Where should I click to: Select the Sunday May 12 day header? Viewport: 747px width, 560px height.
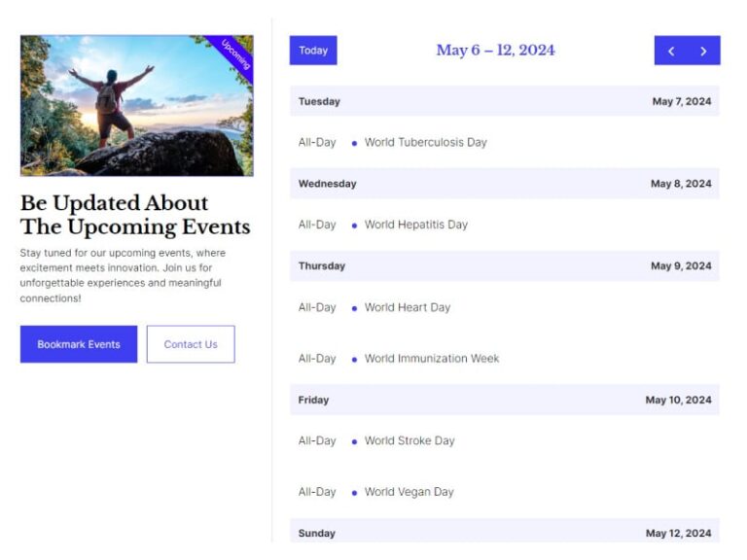(504, 532)
